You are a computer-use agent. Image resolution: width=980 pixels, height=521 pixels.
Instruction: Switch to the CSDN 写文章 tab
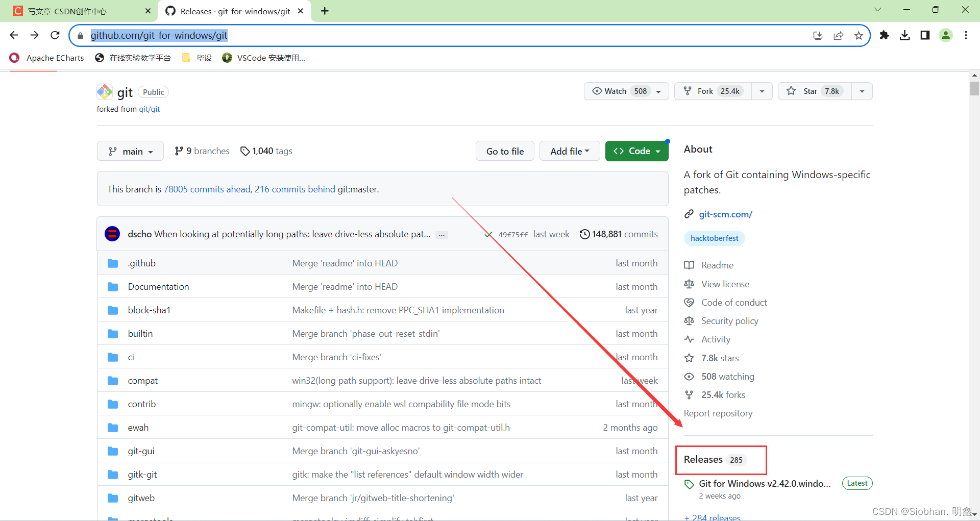click(79, 11)
